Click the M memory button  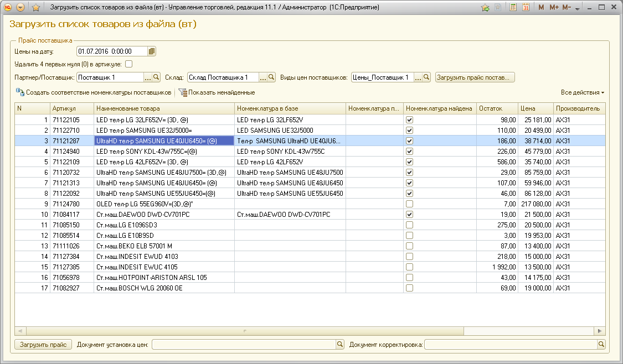(x=541, y=7)
